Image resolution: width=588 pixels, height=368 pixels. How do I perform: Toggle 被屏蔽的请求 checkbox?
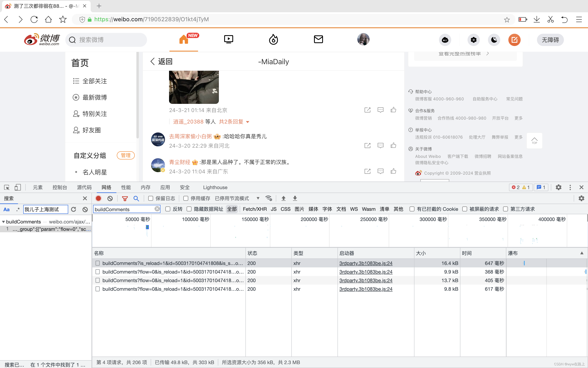tap(464, 209)
